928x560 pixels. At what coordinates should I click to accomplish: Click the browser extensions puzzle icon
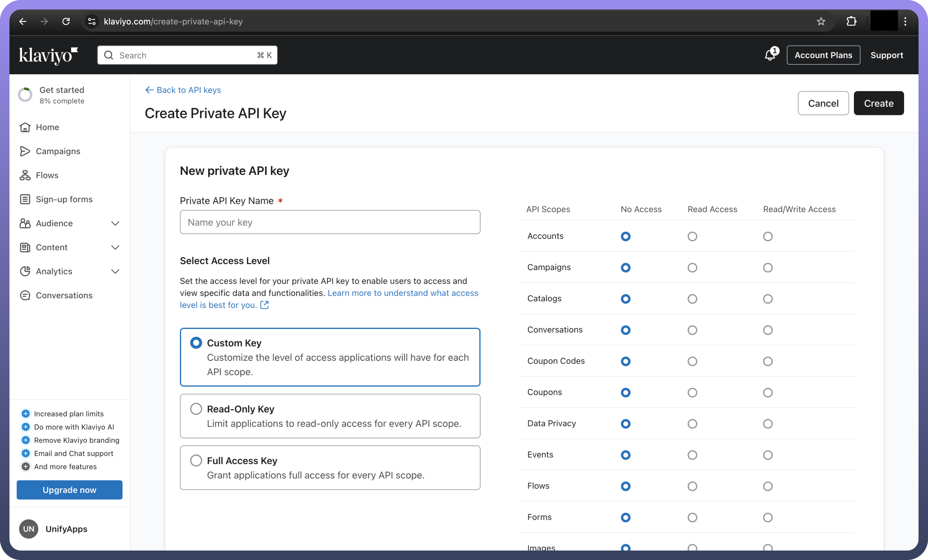click(x=851, y=22)
